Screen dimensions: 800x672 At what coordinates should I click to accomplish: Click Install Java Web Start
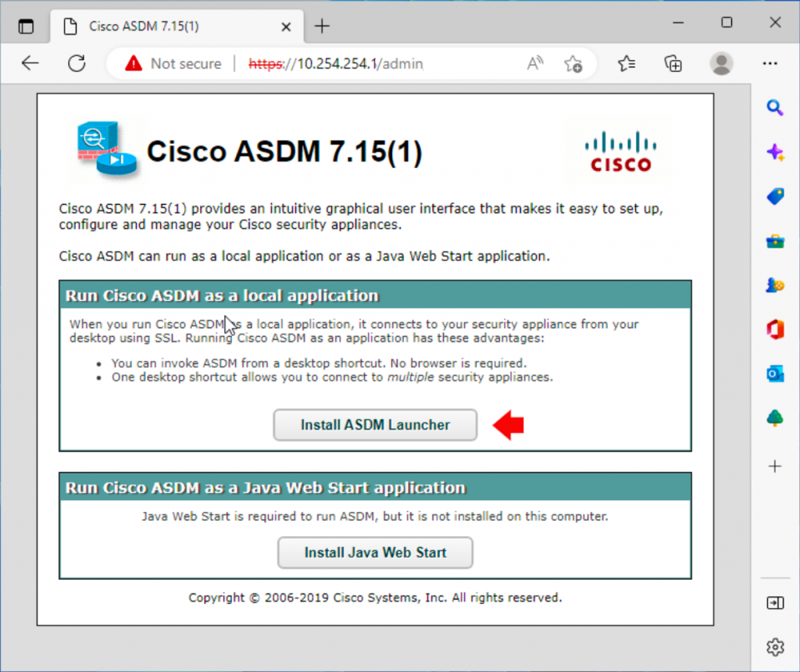[375, 552]
